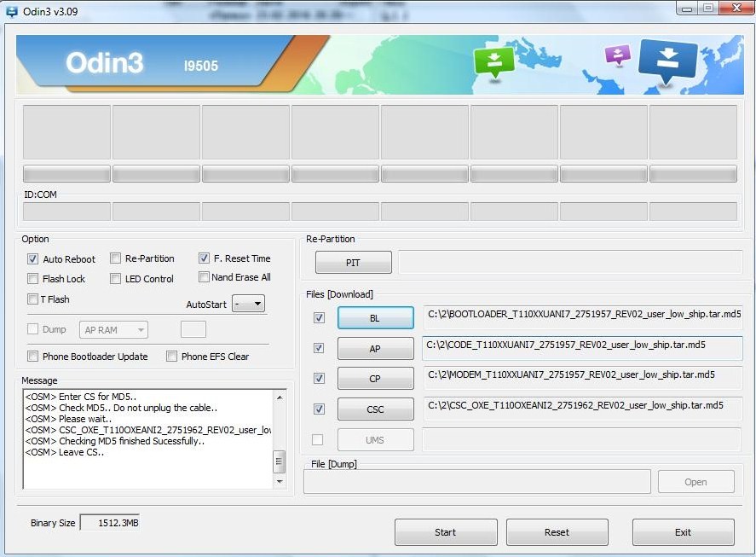Click the message log scroll-down arrow
Image resolution: width=756 pixels, height=557 pixels.
tap(279, 482)
